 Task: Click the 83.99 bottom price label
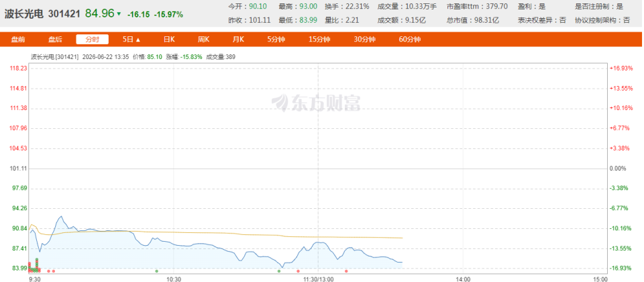click(x=19, y=269)
